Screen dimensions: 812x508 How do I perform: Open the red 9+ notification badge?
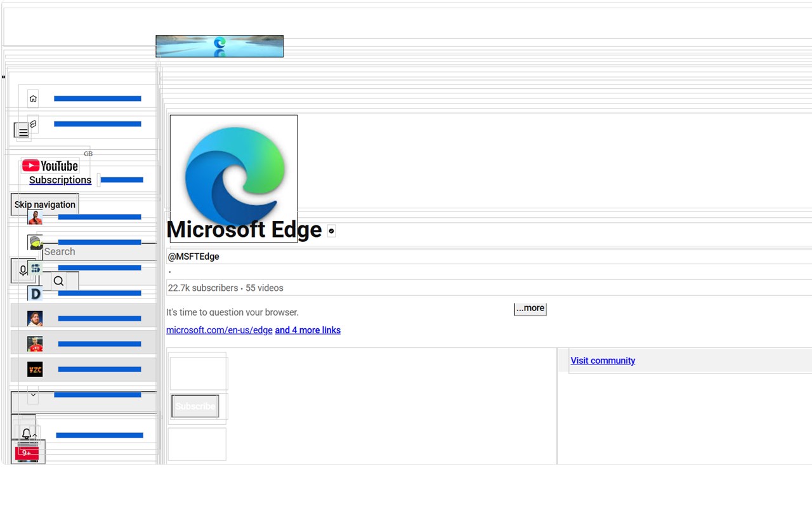point(27,453)
